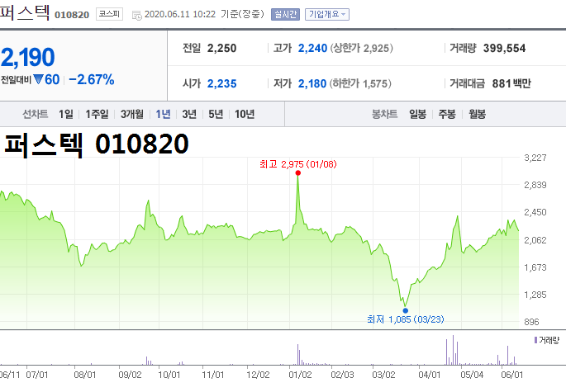Switch to the 주봉 candlestick chart
Image resolution: width=566 pixels, height=392 pixels.
click(447, 115)
